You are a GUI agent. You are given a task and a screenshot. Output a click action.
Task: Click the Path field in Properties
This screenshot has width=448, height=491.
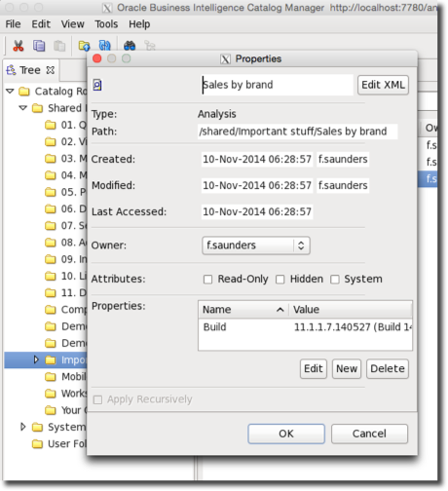click(297, 132)
